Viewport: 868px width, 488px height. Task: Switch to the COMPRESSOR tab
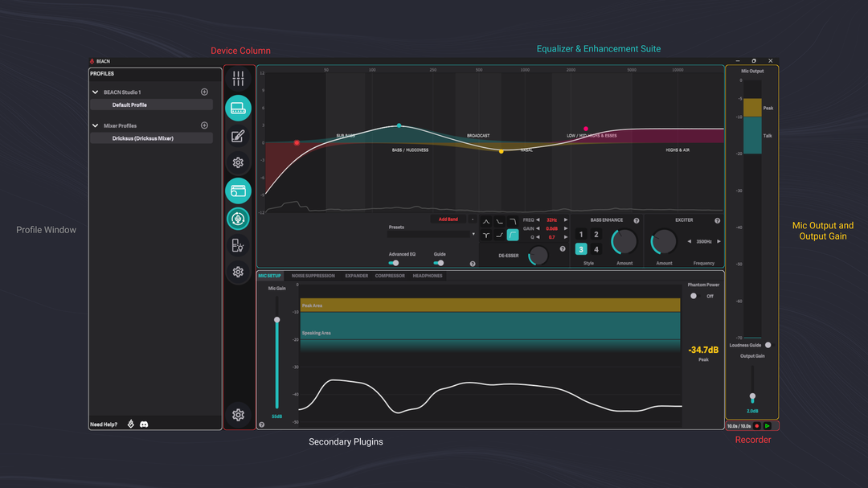click(389, 276)
